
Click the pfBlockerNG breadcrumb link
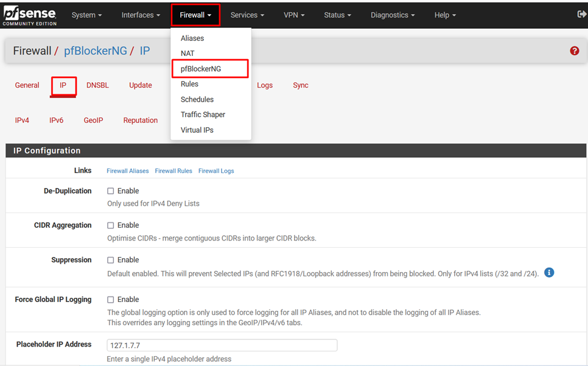[96, 51]
